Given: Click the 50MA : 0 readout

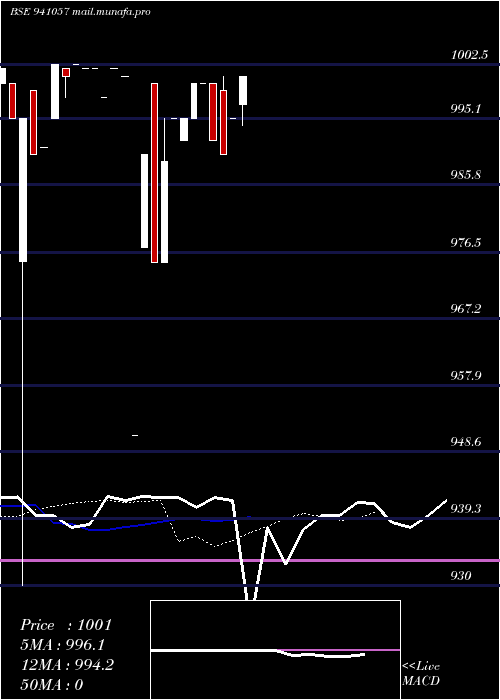Looking at the screenshot, I should [x=52, y=685].
